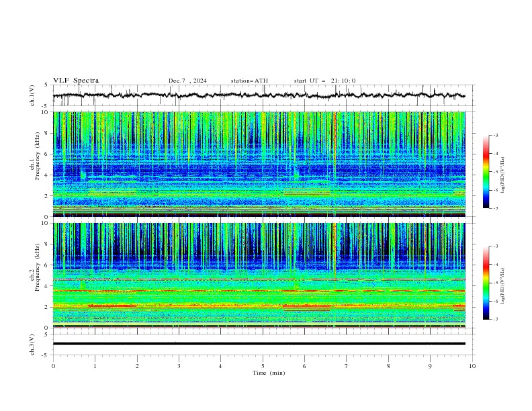
Task: Click the '8' kHz tick of ch.1 spectrogram
Action: [x=47, y=133]
